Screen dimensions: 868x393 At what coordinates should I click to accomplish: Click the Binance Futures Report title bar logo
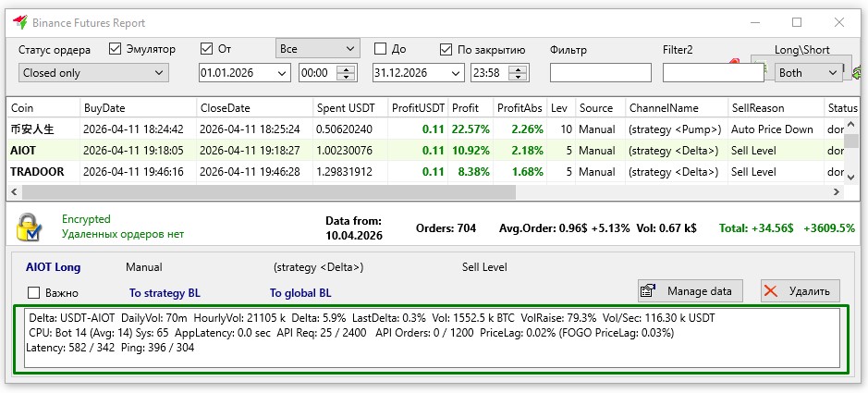pyautogui.click(x=17, y=22)
